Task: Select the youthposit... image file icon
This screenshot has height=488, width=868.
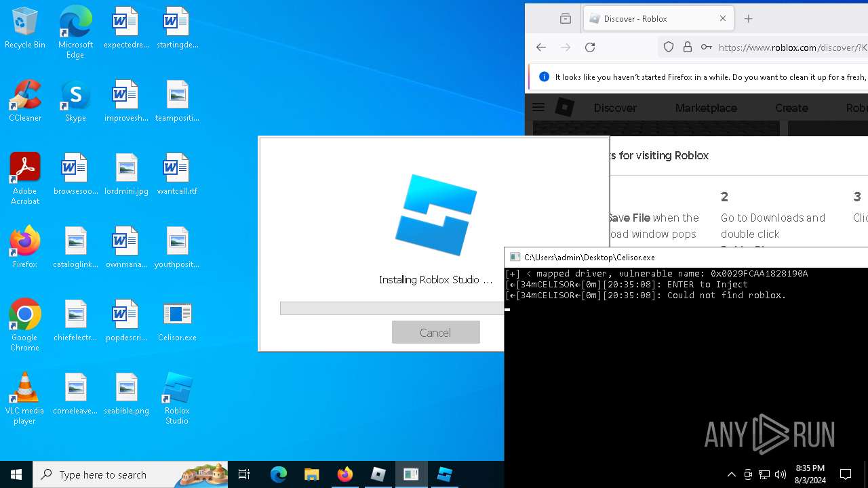Action: coord(177,247)
